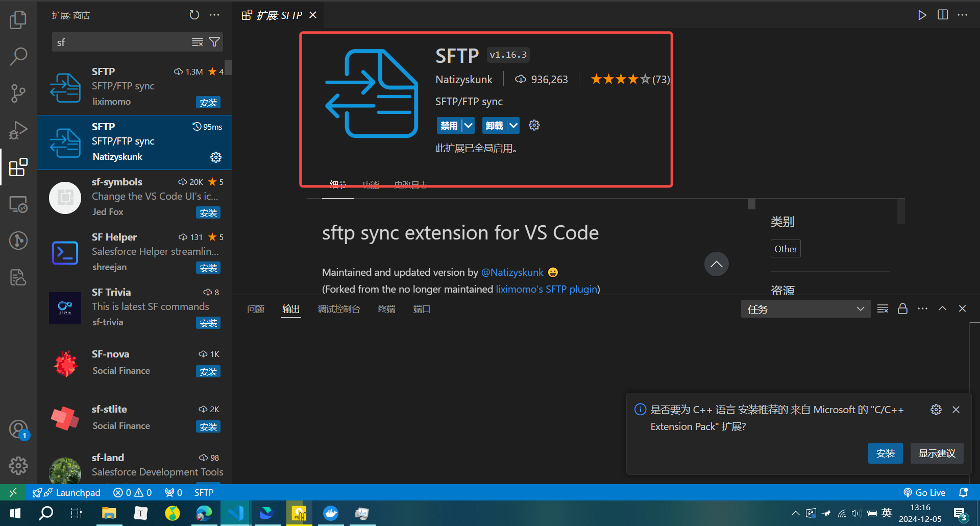Open the errors and warnings status item

132,492
